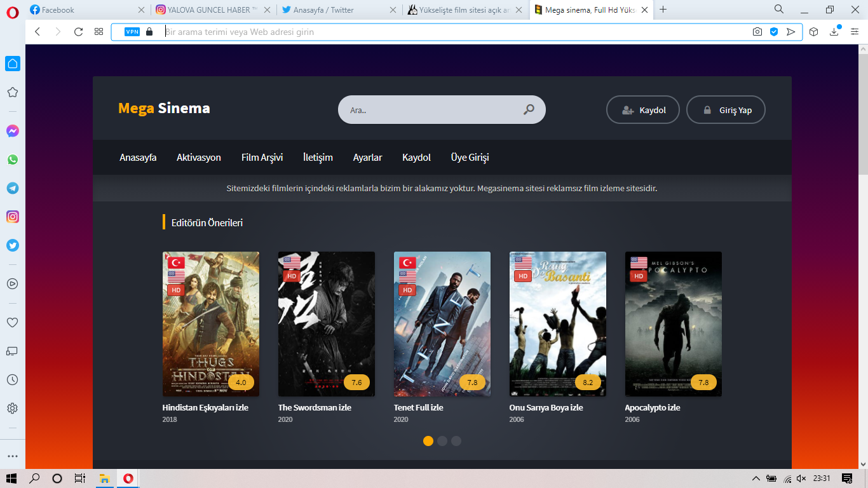Take a snapshot with the camera icon
Screen dimensions: 868x488
(757, 32)
